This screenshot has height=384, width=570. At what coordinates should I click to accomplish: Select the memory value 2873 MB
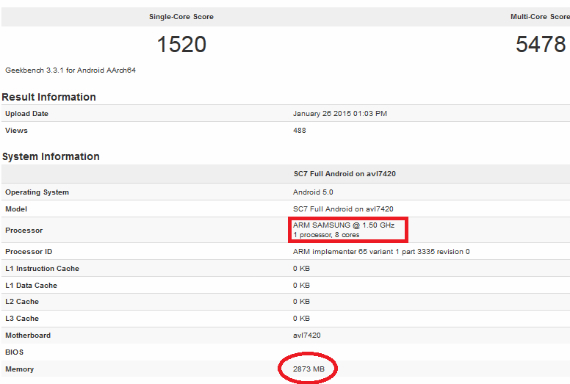click(x=309, y=369)
